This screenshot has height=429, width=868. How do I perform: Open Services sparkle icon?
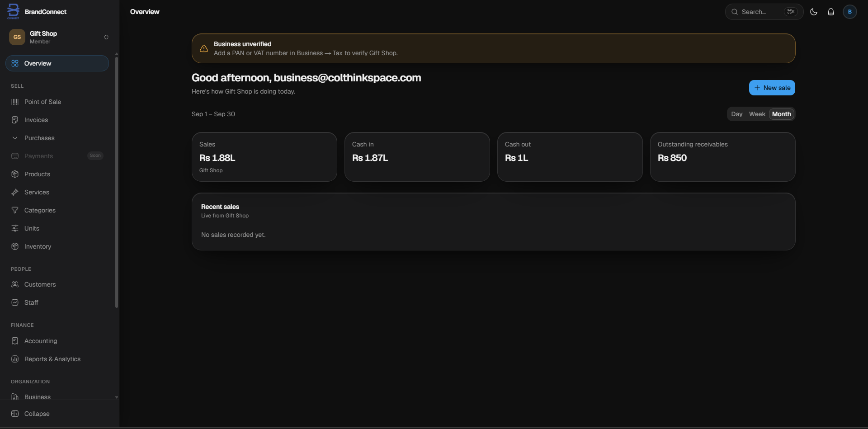pos(15,192)
